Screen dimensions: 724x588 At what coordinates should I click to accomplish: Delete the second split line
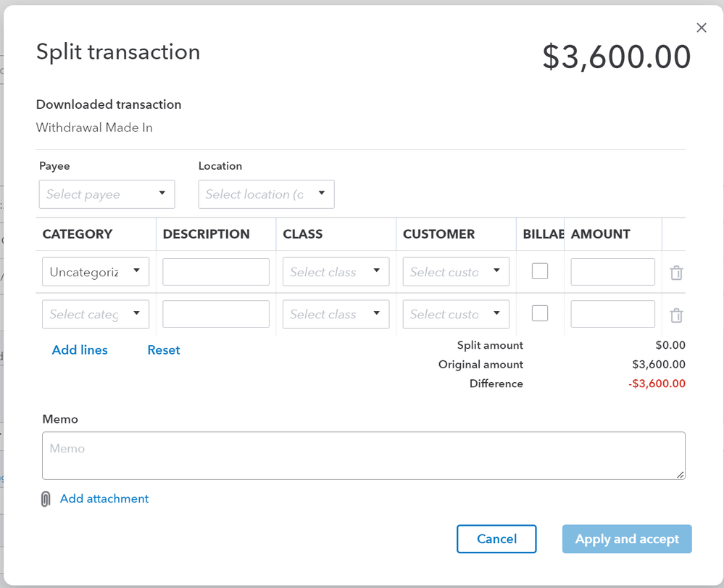pyautogui.click(x=676, y=315)
